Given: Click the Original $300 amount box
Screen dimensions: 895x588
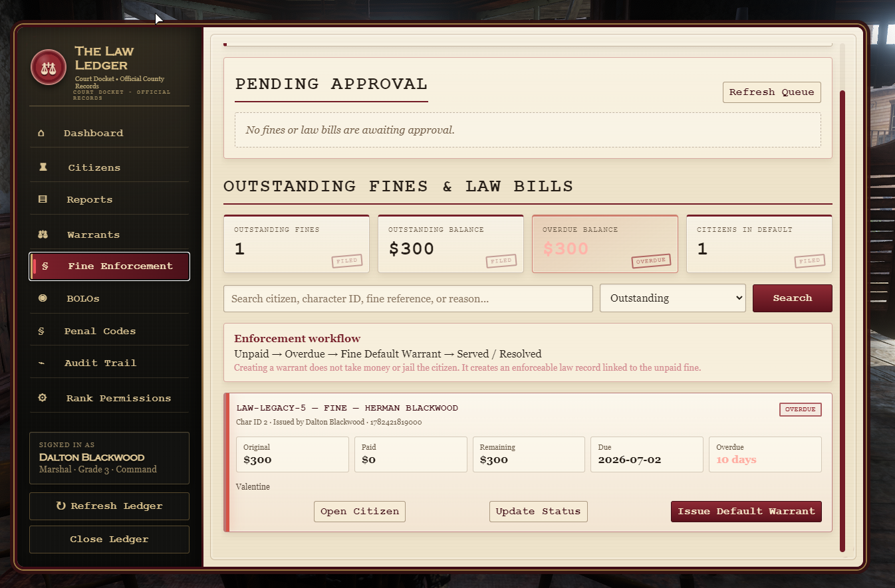Looking at the screenshot, I should pyautogui.click(x=293, y=454).
